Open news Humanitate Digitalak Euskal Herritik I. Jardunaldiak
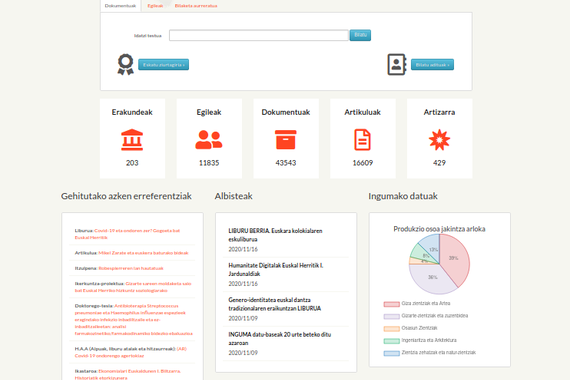 276,269
